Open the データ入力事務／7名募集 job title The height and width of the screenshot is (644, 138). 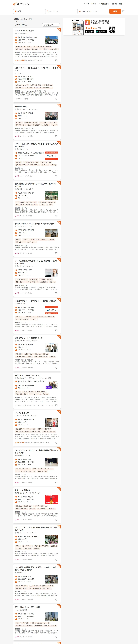(36, 262)
